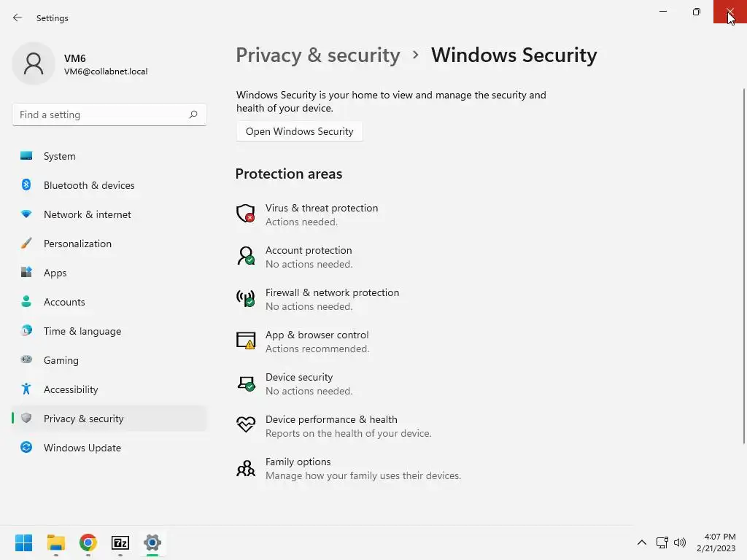Launch Google Chrome from the taskbar
The width and height of the screenshot is (747, 560).
88,542
